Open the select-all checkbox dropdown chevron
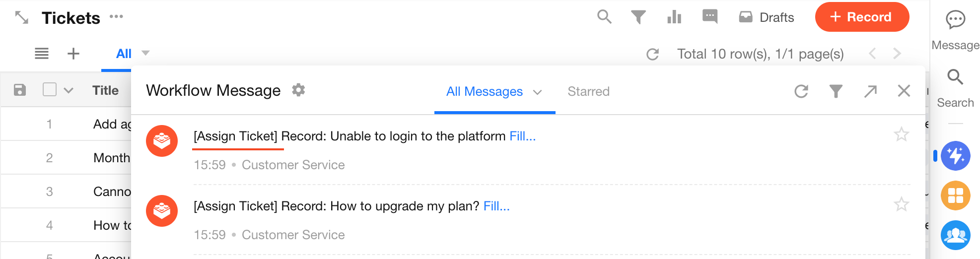 [x=69, y=90]
